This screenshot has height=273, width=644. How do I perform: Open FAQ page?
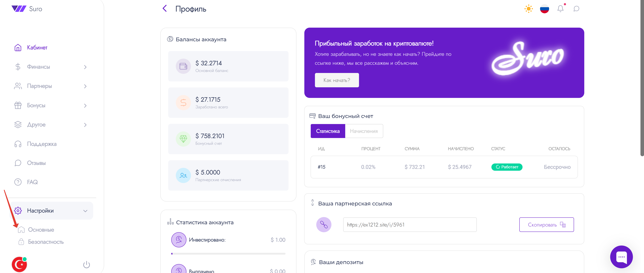[32, 182]
